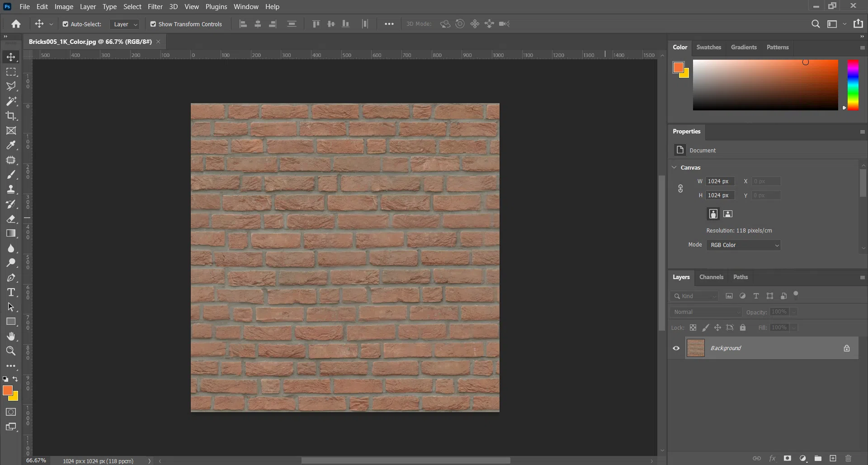Open the Filter menu
This screenshot has height=465, width=868.
(155, 7)
